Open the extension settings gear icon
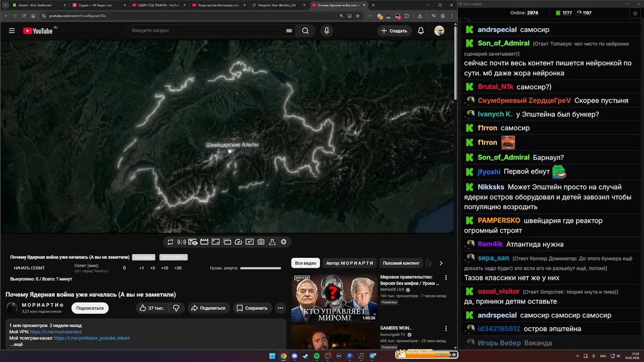This screenshot has height=362, width=644. [x=284, y=242]
